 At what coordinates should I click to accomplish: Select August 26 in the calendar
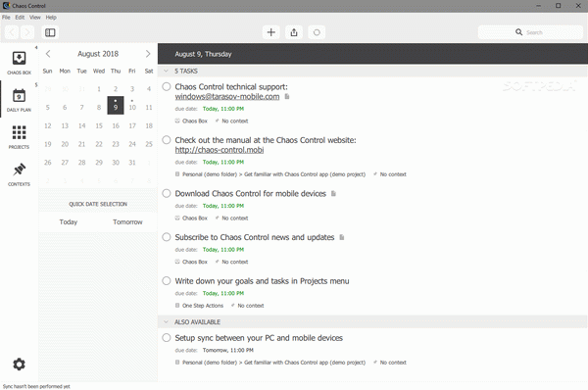pyautogui.click(x=48, y=163)
